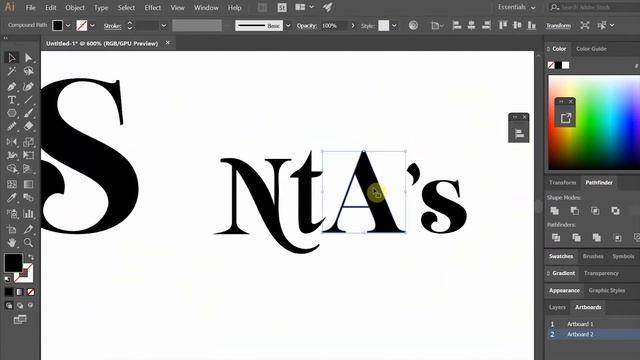The width and height of the screenshot is (640, 360).
Task: Switch to the Layers tab
Action: [557, 307]
